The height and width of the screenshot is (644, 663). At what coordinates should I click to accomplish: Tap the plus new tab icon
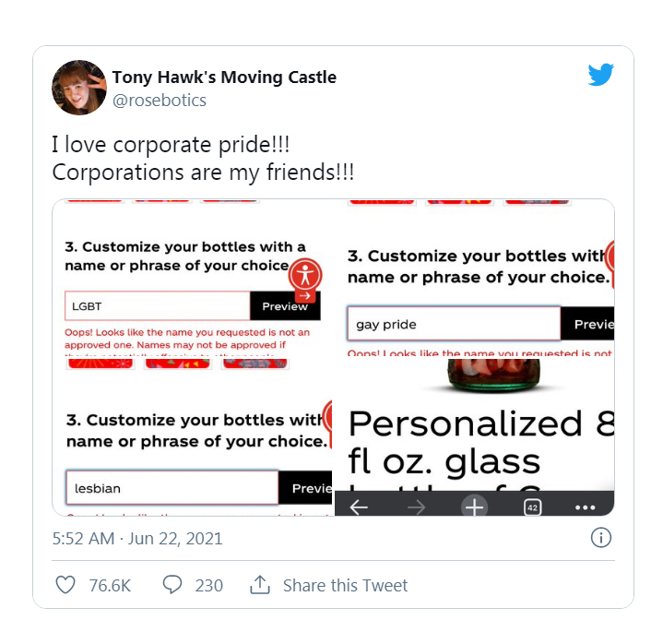pyautogui.click(x=474, y=507)
